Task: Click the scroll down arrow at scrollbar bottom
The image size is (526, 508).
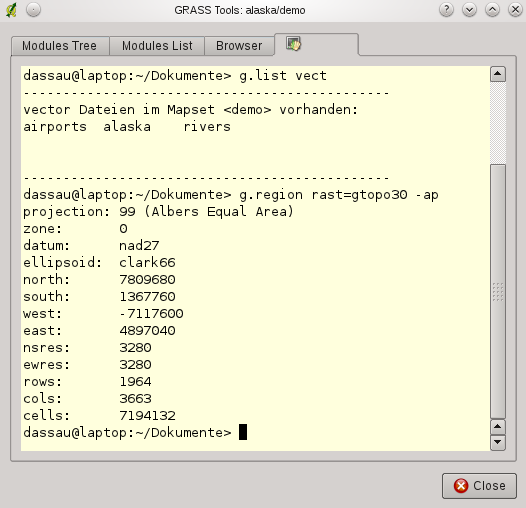Action: tap(498, 443)
